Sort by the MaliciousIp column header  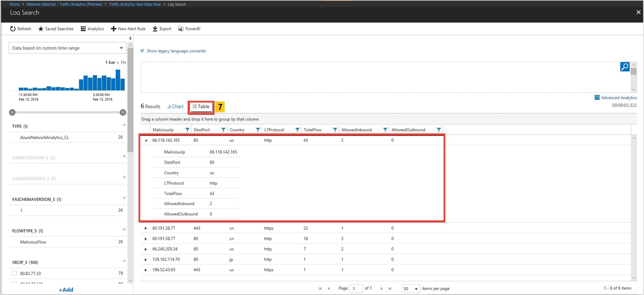pyautogui.click(x=163, y=130)
